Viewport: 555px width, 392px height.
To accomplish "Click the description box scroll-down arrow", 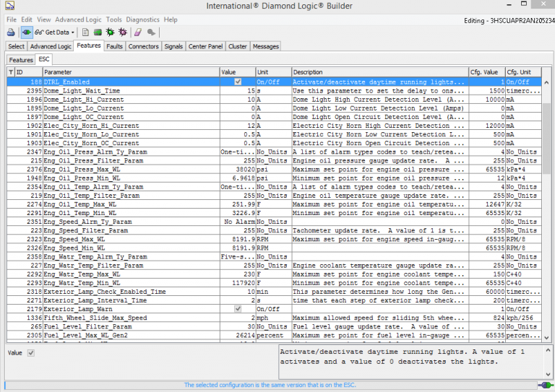I will [x=548, y=374].
